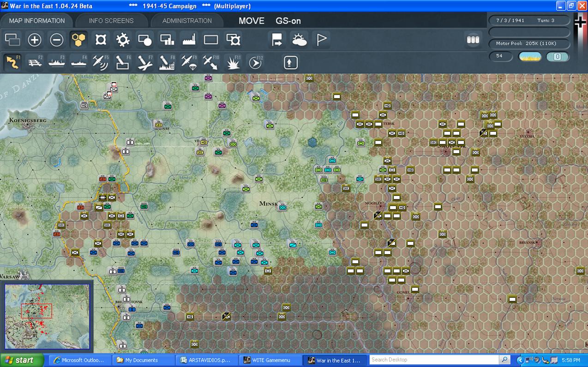Click the Motor Pool 205K (110K) panel
The width and height of the screenshot is (588, 367).
[529, 43]
